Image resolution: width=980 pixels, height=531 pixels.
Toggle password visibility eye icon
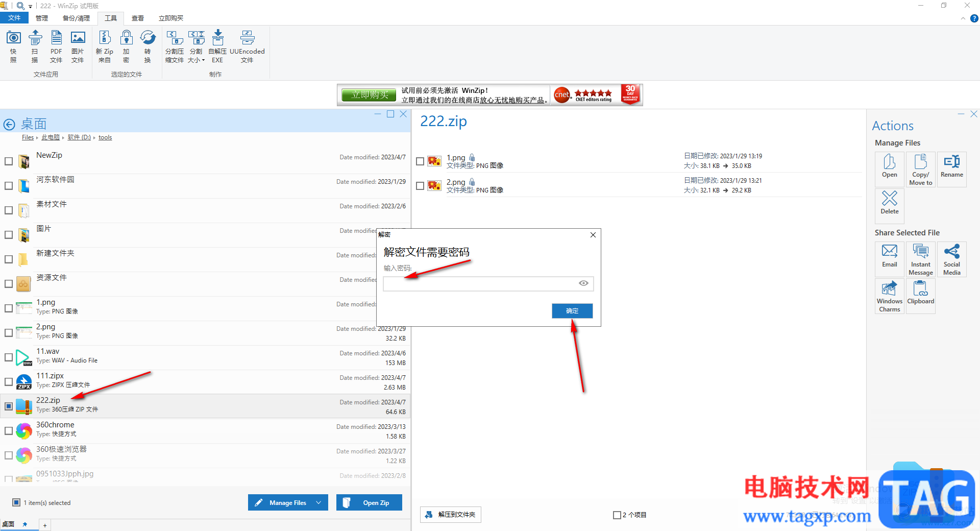tap(583, 283)
